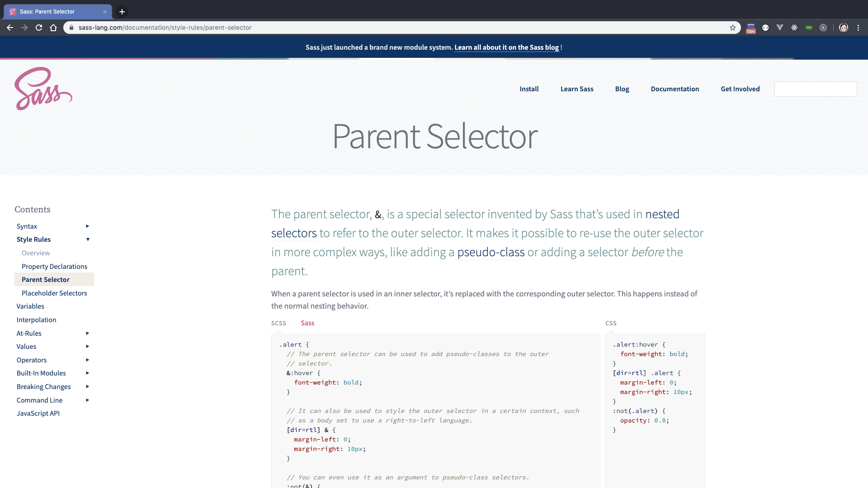The image size is (868, 488).
Task: Open the pseudo-class link
Action: point(491,252)
